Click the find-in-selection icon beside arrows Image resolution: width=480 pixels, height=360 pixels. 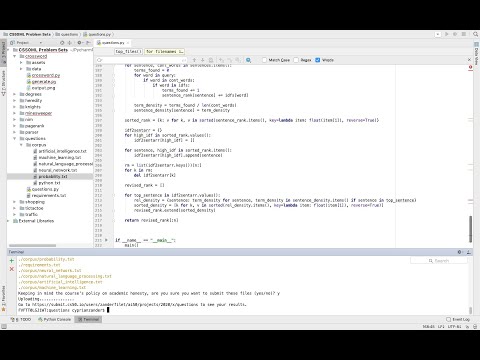click(211, 60)
